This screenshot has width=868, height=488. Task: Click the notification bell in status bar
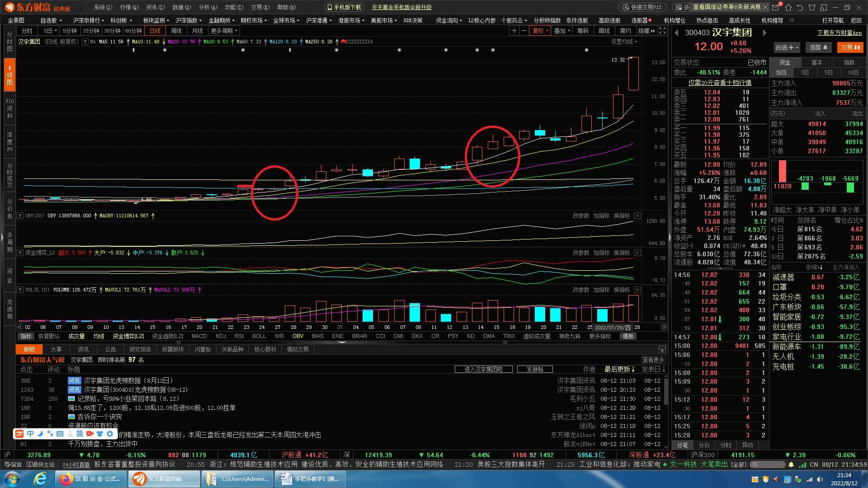point(791,465)
